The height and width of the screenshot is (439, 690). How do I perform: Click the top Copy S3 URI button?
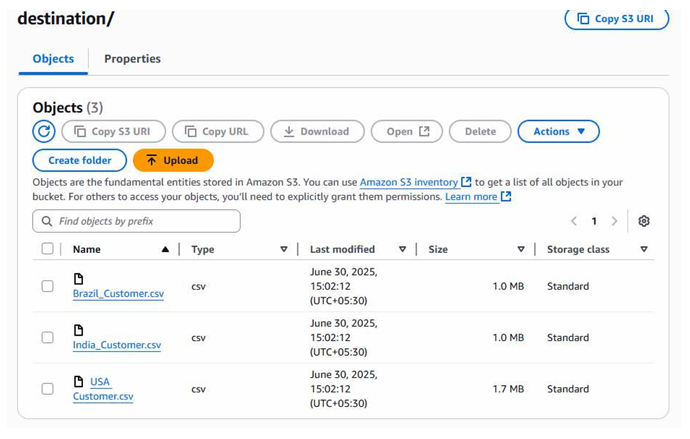point(616,18)
